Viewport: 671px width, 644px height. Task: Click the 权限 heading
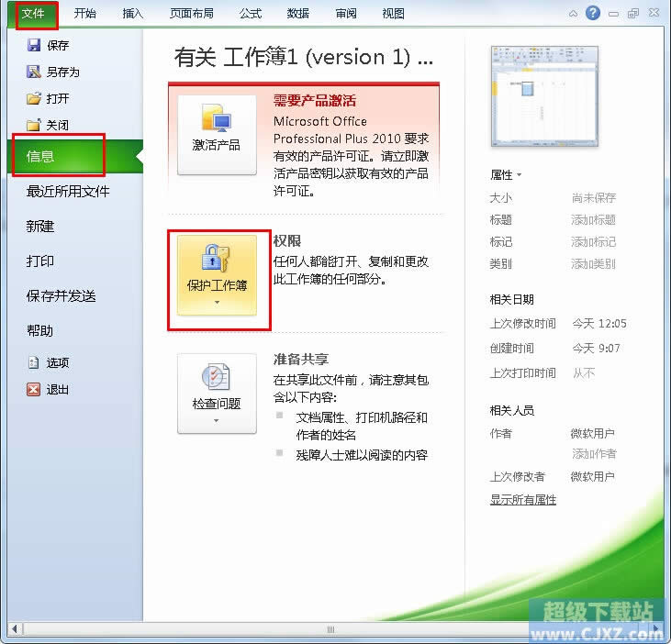coord(287,240)
